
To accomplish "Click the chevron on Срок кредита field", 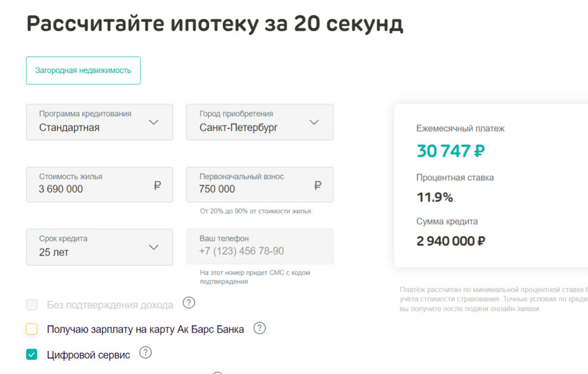I will [x=153, y=247].
